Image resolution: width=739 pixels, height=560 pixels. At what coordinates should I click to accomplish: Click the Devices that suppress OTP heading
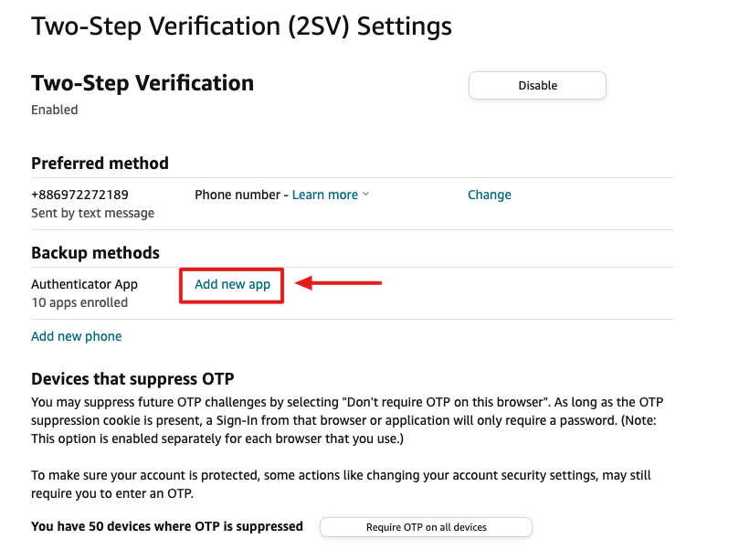pyautogui.click(x=132, y=379)
